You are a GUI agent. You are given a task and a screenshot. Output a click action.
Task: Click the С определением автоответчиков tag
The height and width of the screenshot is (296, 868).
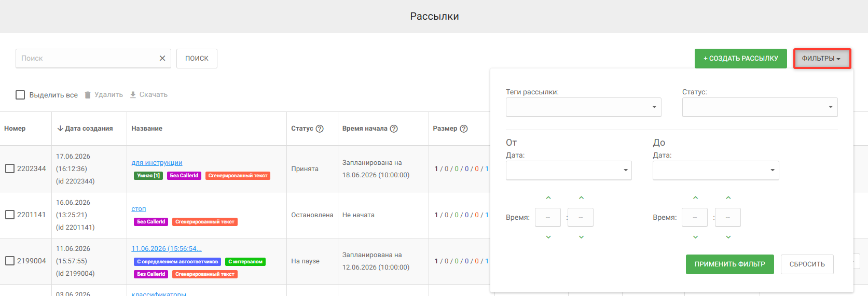pyautogui.click(x=177, y=262)
